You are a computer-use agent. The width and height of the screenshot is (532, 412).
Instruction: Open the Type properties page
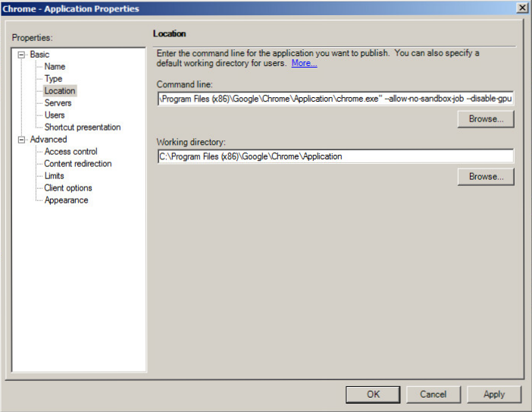coord(53,79)
